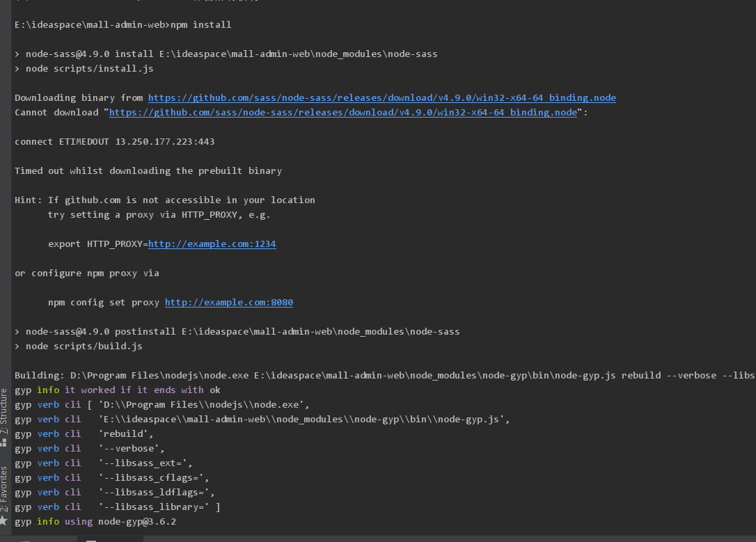Click the "it worked if it ends with ok" line
The image size is (756, 542).
pyautogui.click(x=142, y=390)
